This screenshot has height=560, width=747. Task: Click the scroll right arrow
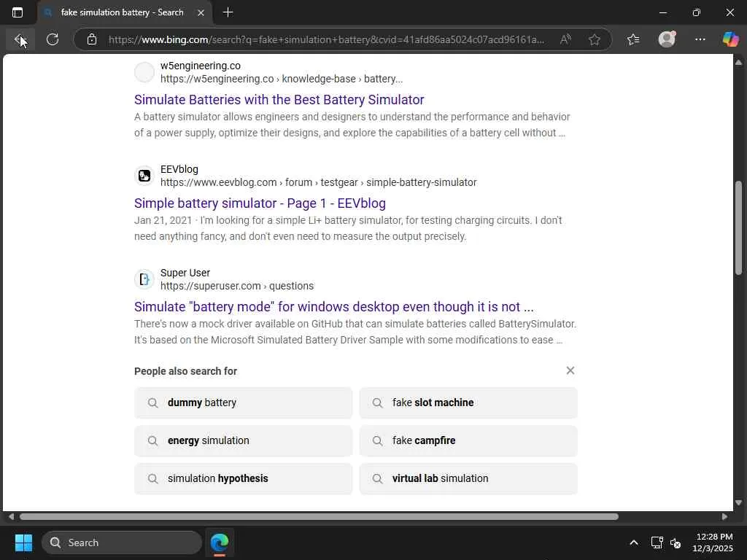click(724, 517)
